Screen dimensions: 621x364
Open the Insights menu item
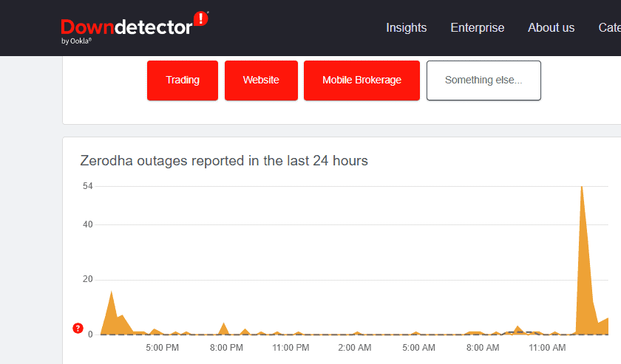406,27
